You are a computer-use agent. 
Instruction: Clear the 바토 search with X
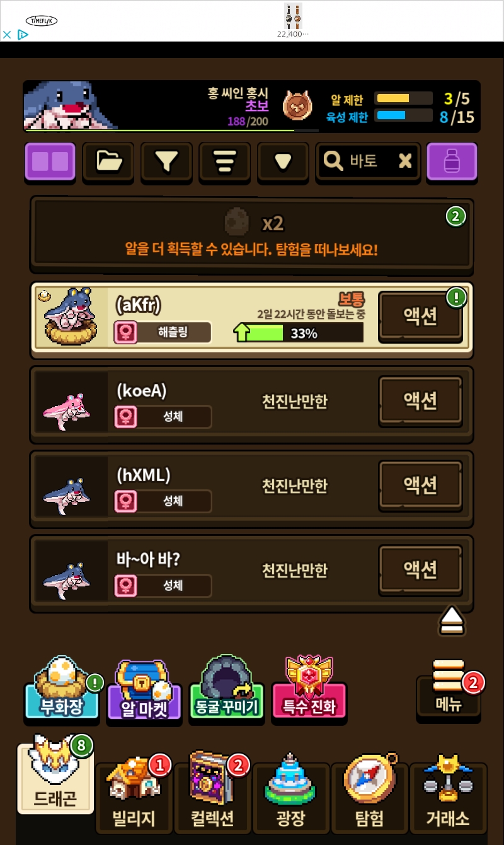click(x=405, y=161)
